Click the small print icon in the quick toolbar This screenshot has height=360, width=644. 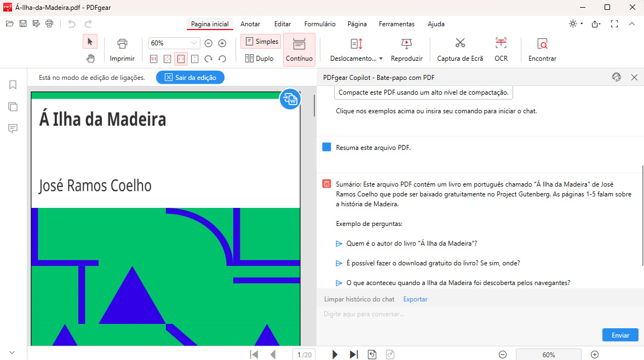(x=49, y=24)
